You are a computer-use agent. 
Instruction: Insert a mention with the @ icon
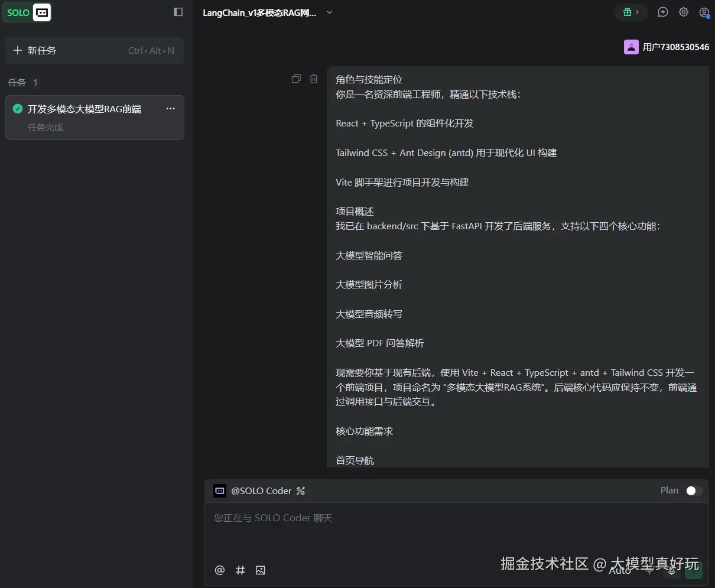coord(219,570)
